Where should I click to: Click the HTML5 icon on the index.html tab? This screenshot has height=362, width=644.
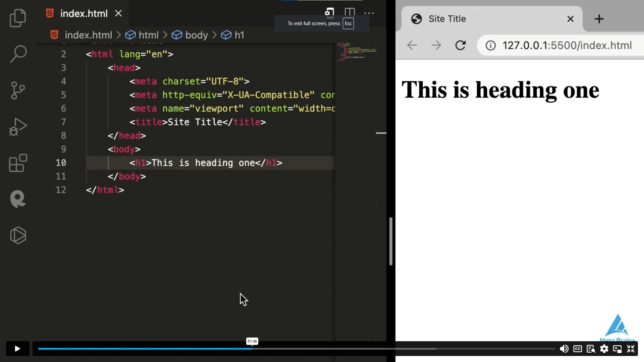click(50, 13)
